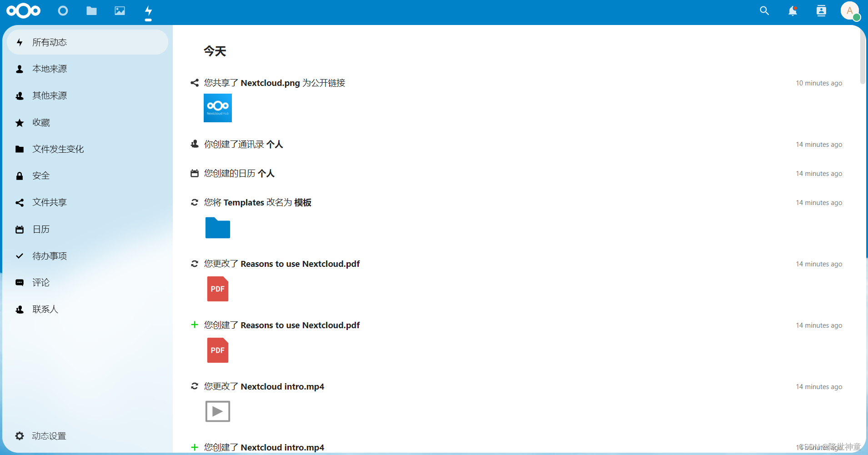Image resolution: width=868 pixels, height=455 pixels.
Task: Click the share icon beside 您共享了 entry
Action: pyautogui.click(x=195, y=83)
